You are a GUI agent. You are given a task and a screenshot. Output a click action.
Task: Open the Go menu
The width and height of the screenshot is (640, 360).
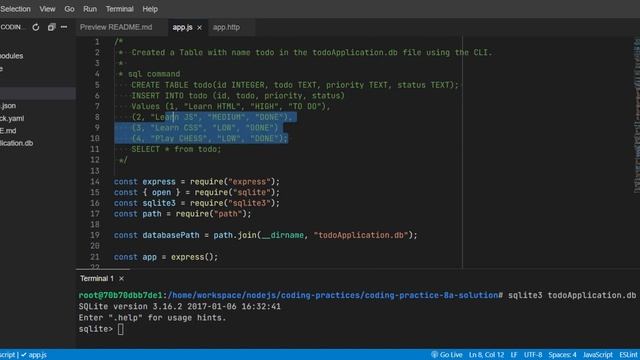pyautogui.click(x=69, y=9)
